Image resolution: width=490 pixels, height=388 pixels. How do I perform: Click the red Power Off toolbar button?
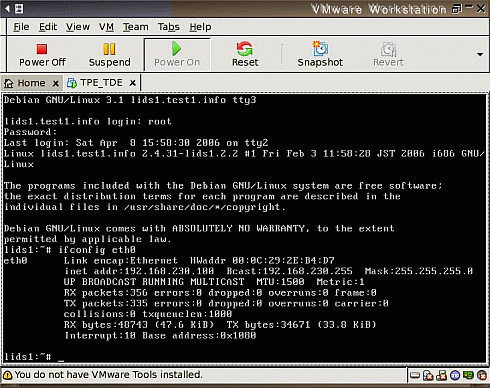click(x=42, y=55)
